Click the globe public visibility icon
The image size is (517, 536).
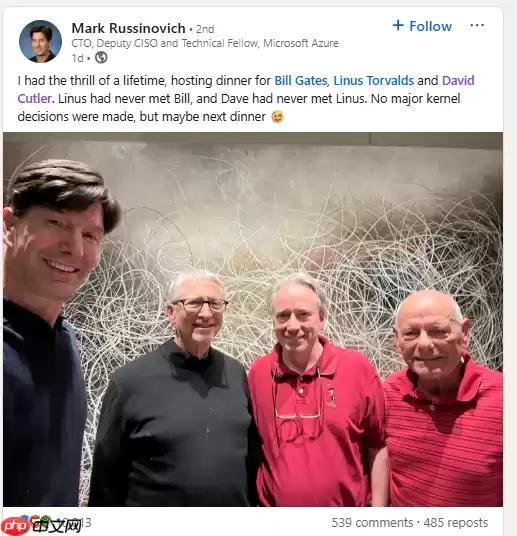click(101, 57)
